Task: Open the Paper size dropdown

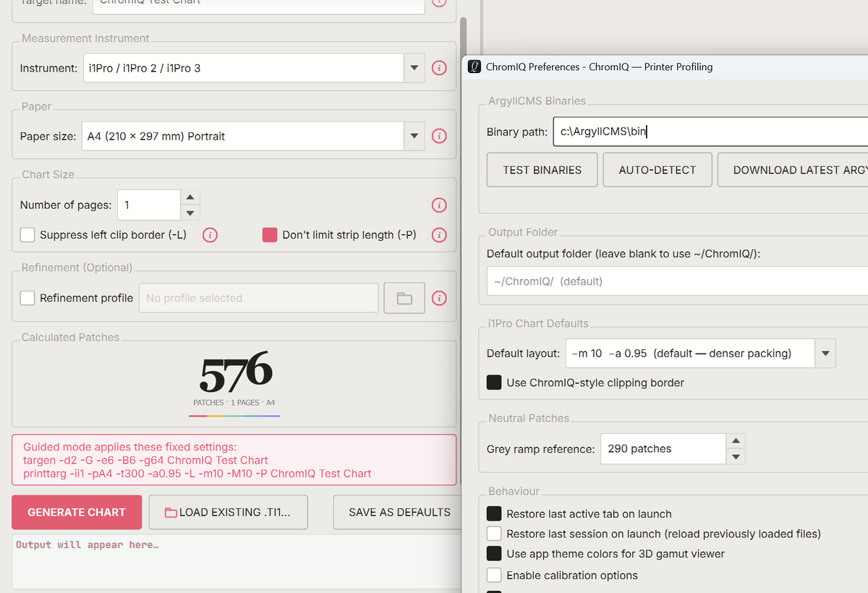Action: [x=414, y=136]
